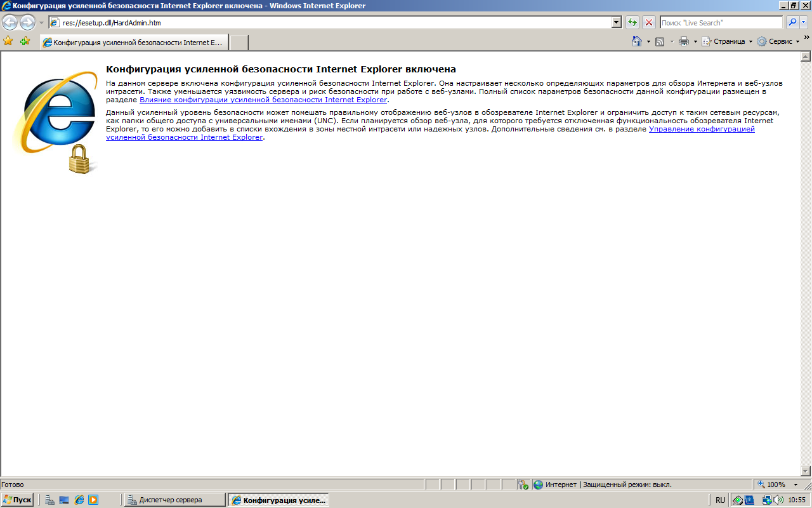Click 'Защищенный режим: выкл.' status text
This screenshot has height=508, width=812.
click(627, 485)
